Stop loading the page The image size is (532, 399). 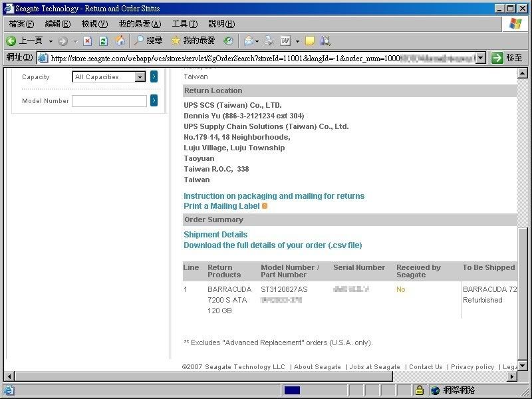pyautogui.click(x=88, y=41)
